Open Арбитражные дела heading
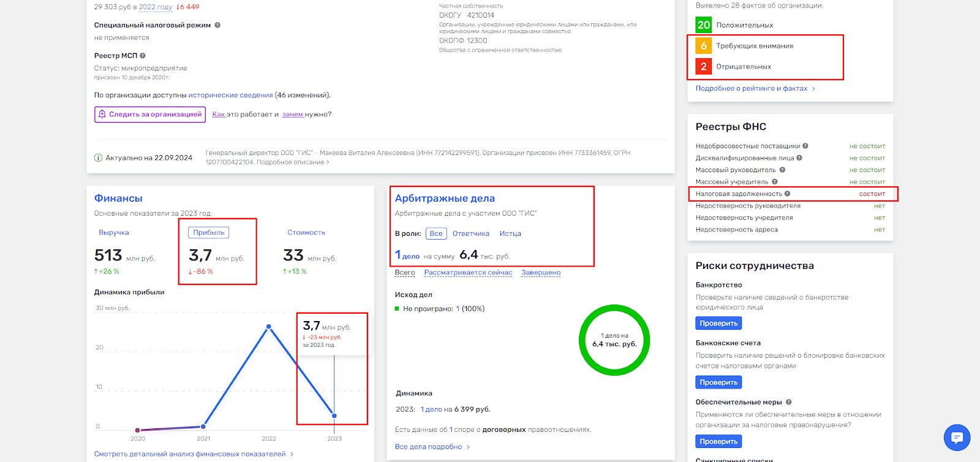This screenshot has height=462, width=980. pyautogui.click(x=445, y=199)
